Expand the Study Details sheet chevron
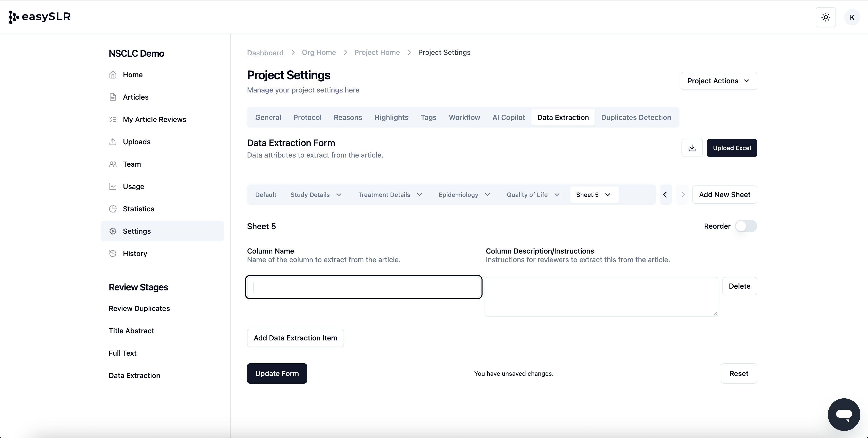Screen dimensions: 868x438 pyautogui.click(x=339, y=195)
